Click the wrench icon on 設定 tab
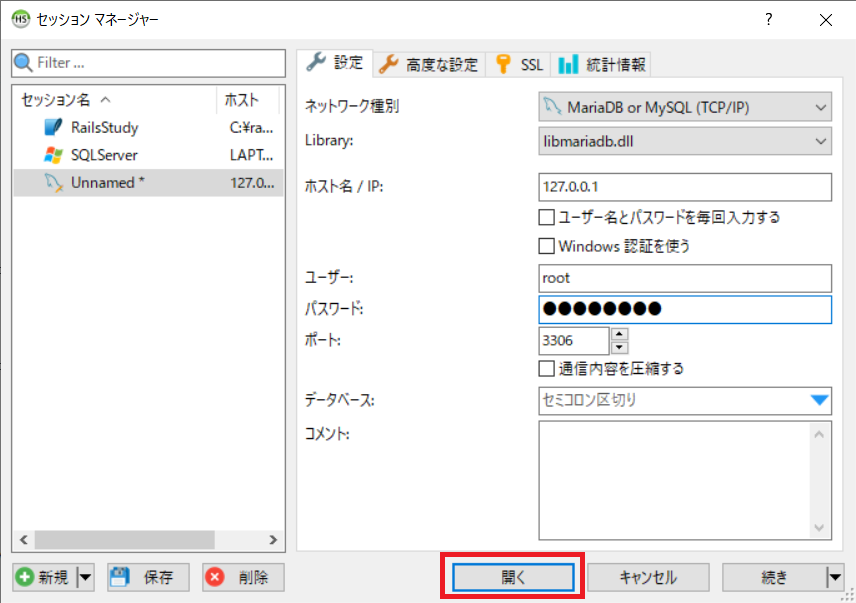This screenshot has width=856, height=603. 316,62
